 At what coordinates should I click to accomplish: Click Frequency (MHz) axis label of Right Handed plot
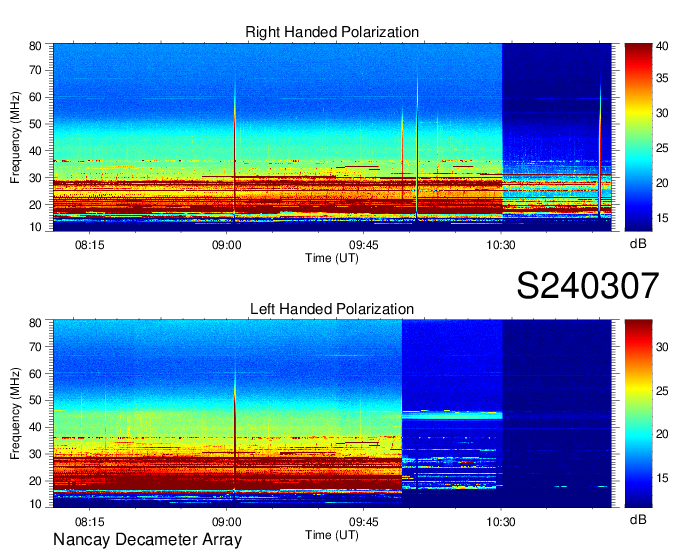[15, 137]
